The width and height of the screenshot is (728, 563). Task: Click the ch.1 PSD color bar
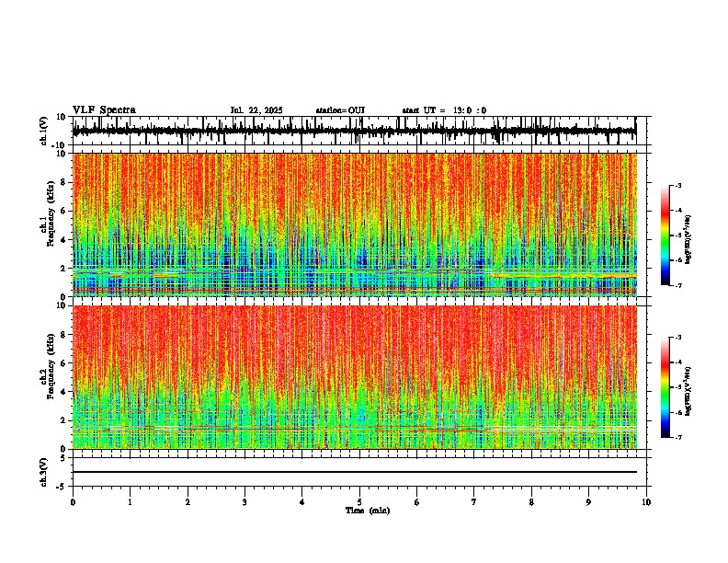tap(665, 236)
